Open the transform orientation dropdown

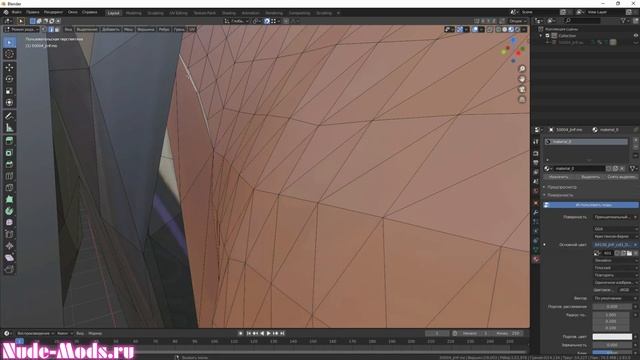click(236, 21)
